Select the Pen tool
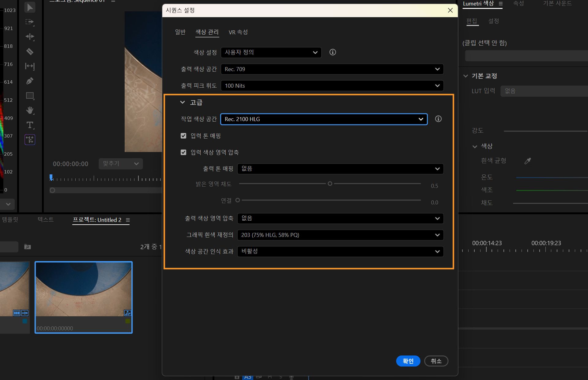Viewport: 588px width, 380px height. click(x=30, y=81)
